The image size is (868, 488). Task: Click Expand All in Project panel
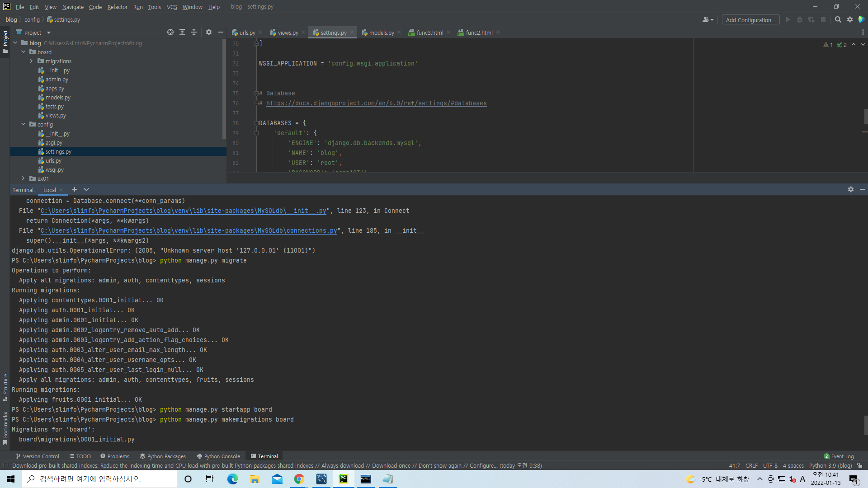pos(182,32)
